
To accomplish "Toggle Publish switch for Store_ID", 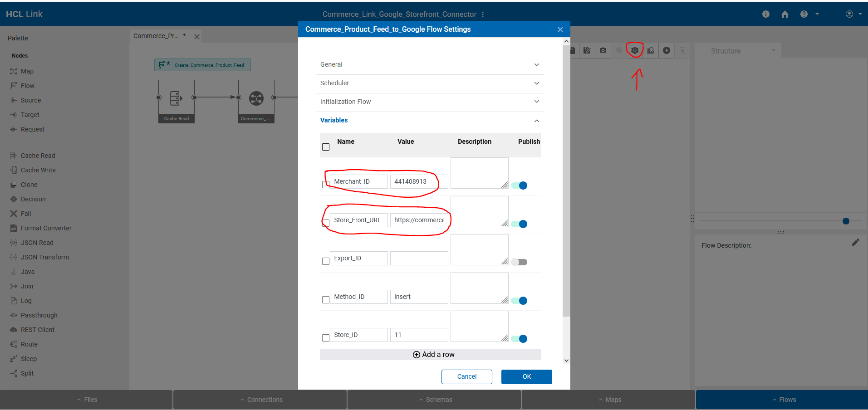I will [519, 339].
